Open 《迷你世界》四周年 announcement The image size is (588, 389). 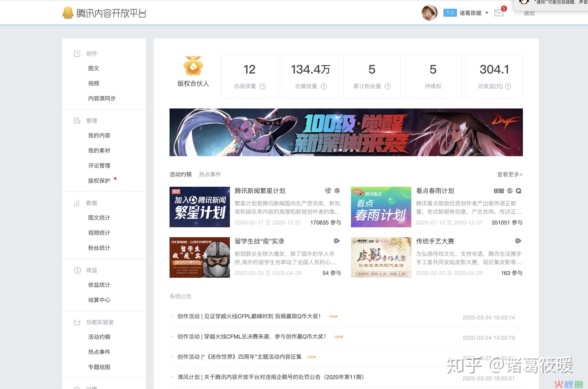tap(239, 357)
